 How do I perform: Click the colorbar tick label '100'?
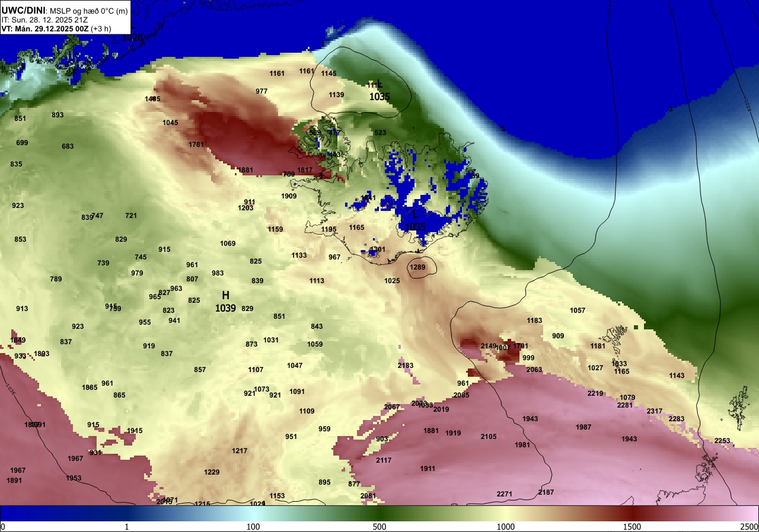pyautogui.click(x=253, y=527)
